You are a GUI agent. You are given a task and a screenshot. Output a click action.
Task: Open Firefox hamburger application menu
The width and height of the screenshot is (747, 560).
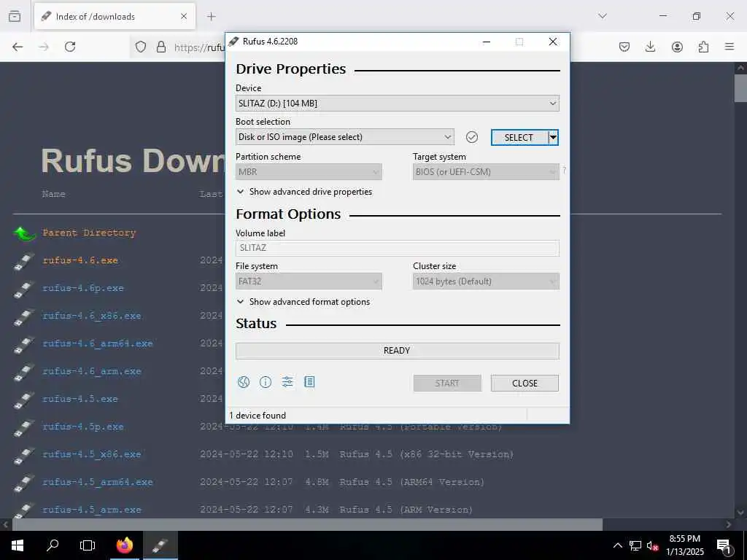point(729,47)
